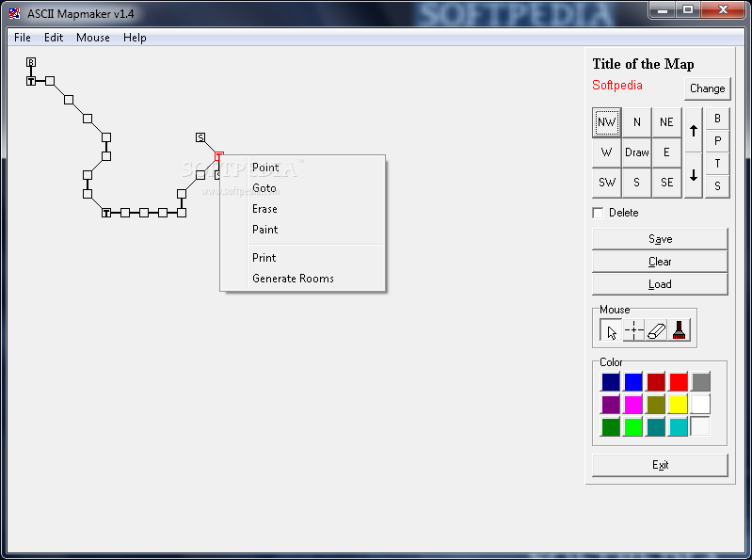Select the crosshair goto mouse tool

pos(633,330)
